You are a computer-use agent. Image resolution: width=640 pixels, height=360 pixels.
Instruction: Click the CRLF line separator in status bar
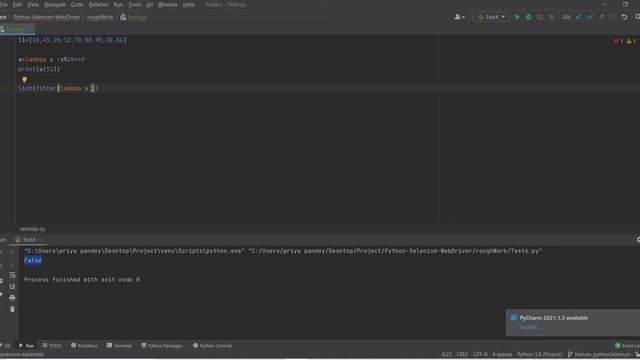pyautogui.click(x=462, y=354)
